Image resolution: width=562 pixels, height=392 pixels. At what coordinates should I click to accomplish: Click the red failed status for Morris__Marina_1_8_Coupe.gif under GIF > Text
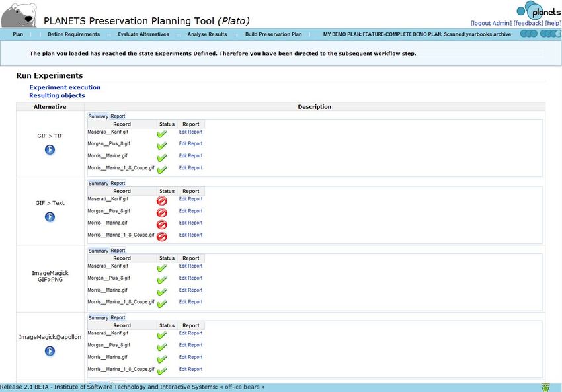[x=161, y=237]
